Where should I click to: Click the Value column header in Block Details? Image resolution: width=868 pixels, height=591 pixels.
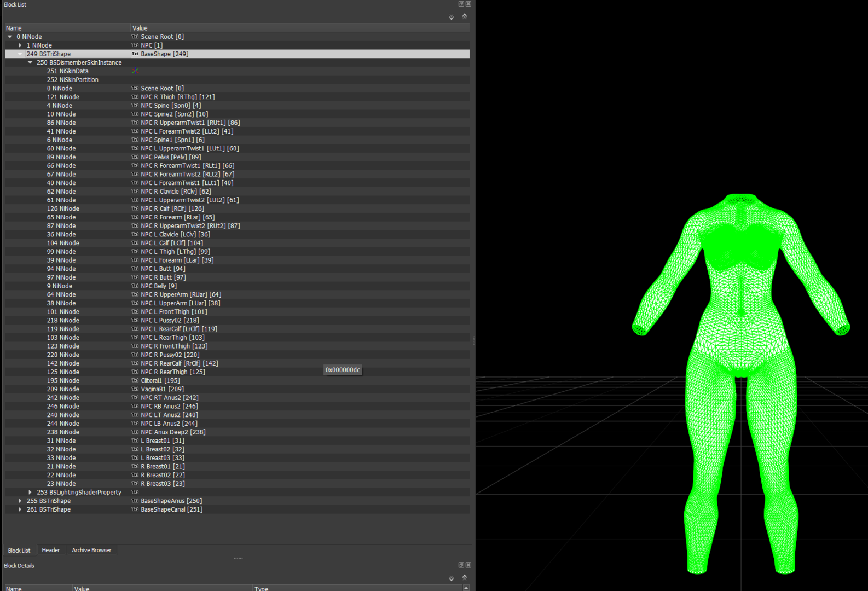pyautogui.click(x=162, y=588)
